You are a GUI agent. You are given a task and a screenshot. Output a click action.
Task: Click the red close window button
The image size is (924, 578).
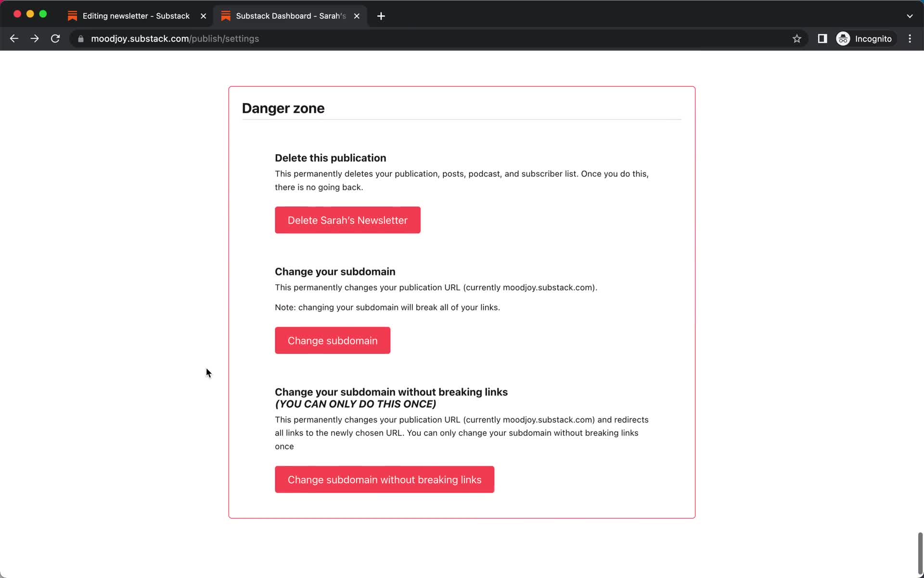click(x=17, y=14)
